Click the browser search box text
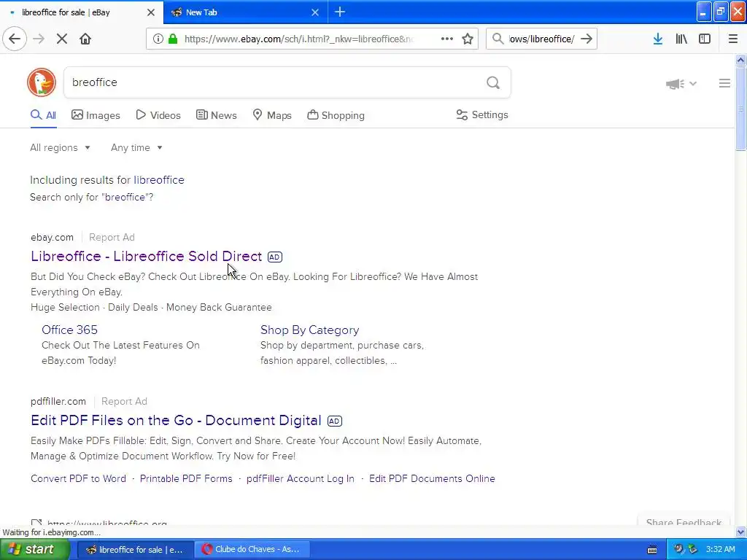Image resolution: width=747 pixels, height=560 pixels. [x=542, y=39]
